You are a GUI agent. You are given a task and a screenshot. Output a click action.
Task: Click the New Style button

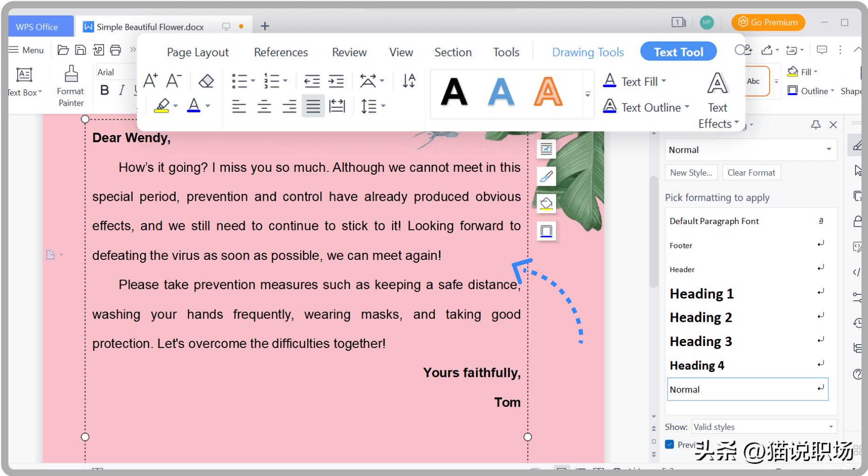pyautogui.click(x=690, y=173)
